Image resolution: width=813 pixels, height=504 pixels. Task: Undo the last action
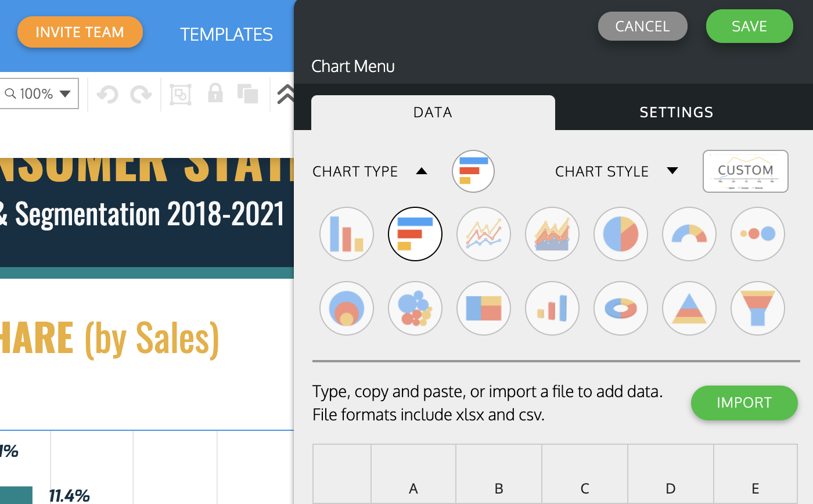(x=107, y=93)
